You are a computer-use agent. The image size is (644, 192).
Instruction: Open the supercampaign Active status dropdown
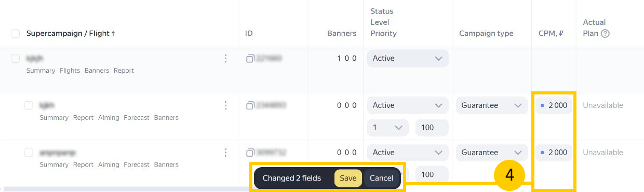408,58
